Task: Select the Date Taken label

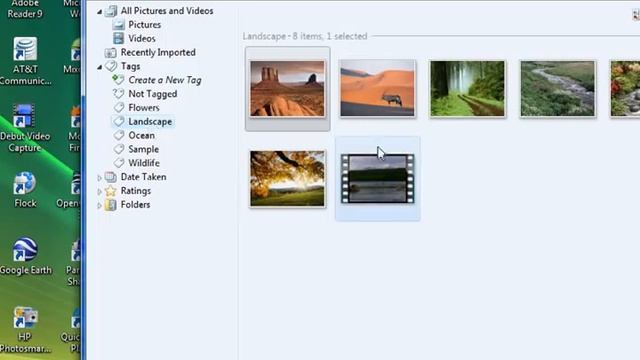Action: [143, 177]
